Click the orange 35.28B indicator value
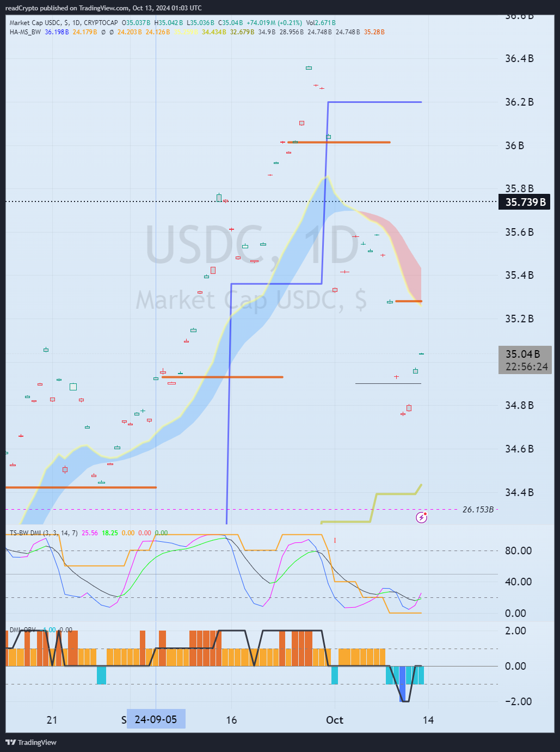The image size is (560, 752). (x=374, y=32)
